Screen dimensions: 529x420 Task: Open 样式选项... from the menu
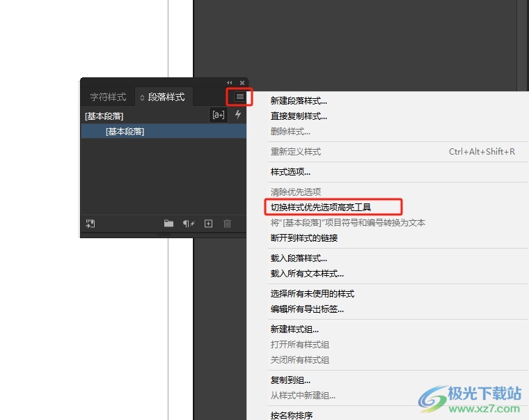coord(290,172)
